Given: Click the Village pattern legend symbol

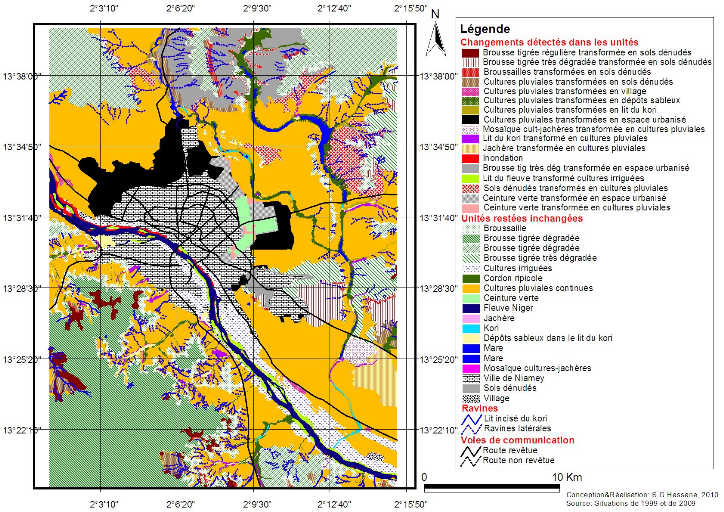Looking at the screenshot, I should pyautogui.click(x=471, y=398).
